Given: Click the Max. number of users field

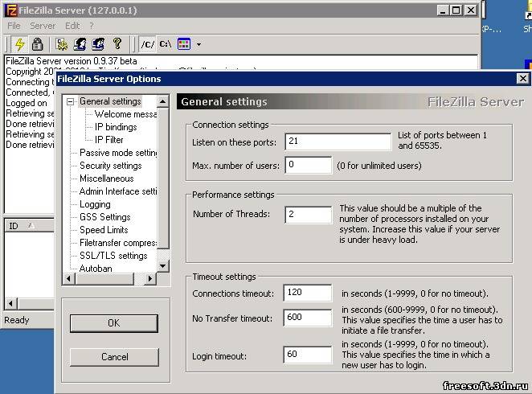Looking at the screenshot, I should (x=309, y=165).
